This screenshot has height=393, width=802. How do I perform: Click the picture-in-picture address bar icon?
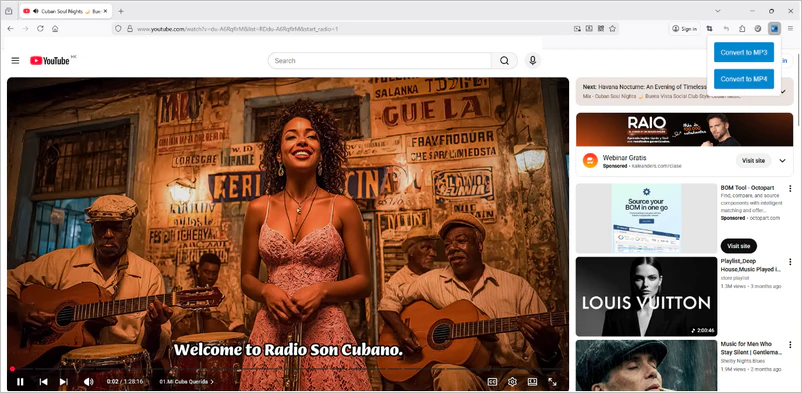577,29
